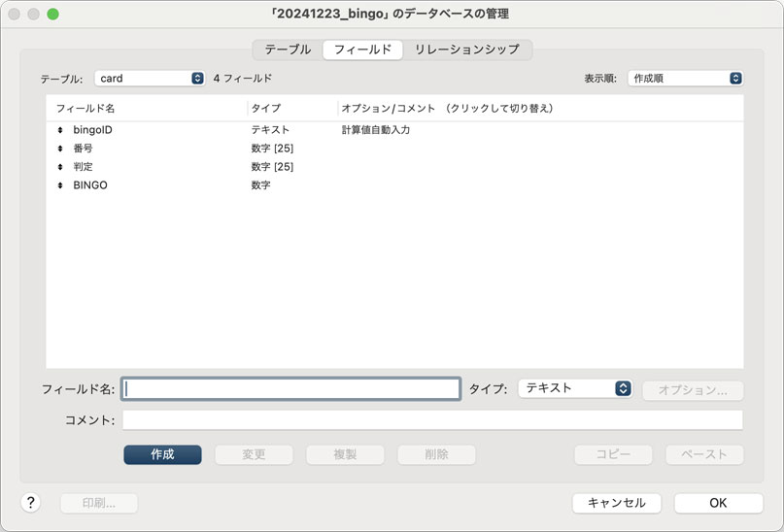
Task: Click 数字 type of BINGO row
Action: point(260,185)
